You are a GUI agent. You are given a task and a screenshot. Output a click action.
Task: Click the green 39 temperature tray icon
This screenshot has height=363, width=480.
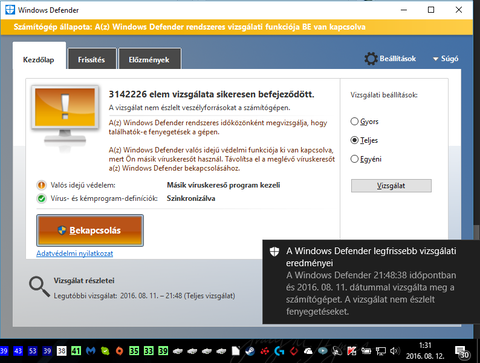(163, 351)
